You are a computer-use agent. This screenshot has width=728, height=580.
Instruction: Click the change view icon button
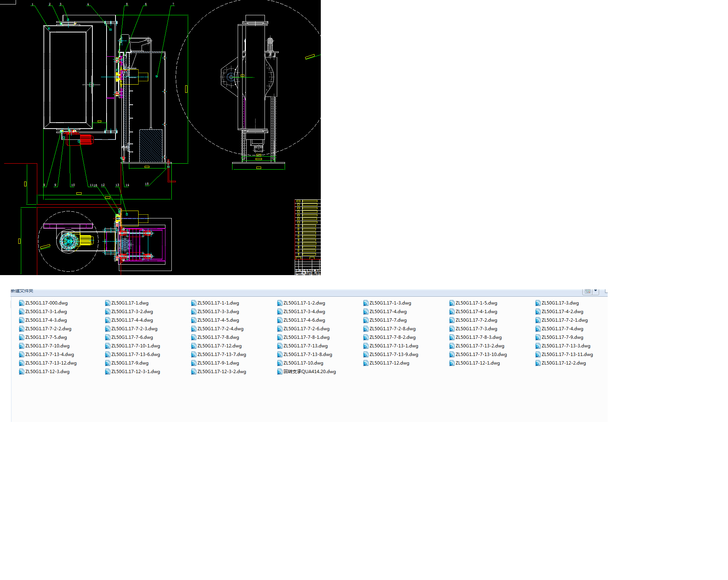588,291
